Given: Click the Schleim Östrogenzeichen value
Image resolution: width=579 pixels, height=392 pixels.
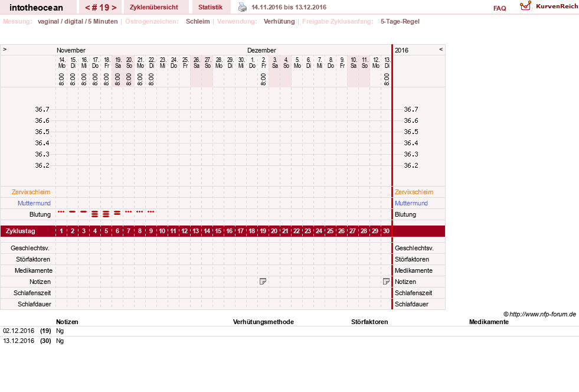Looking at the screenshot, I should [x=198, y=21].
